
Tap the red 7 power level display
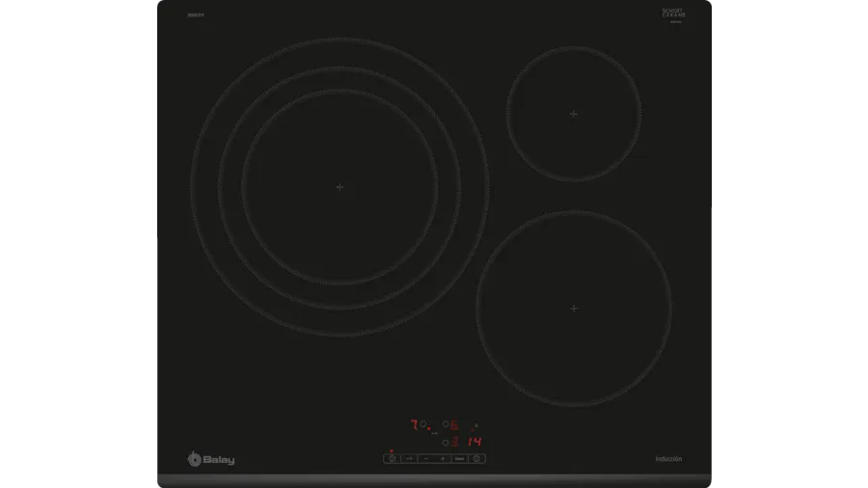click(x=414, y=424)
